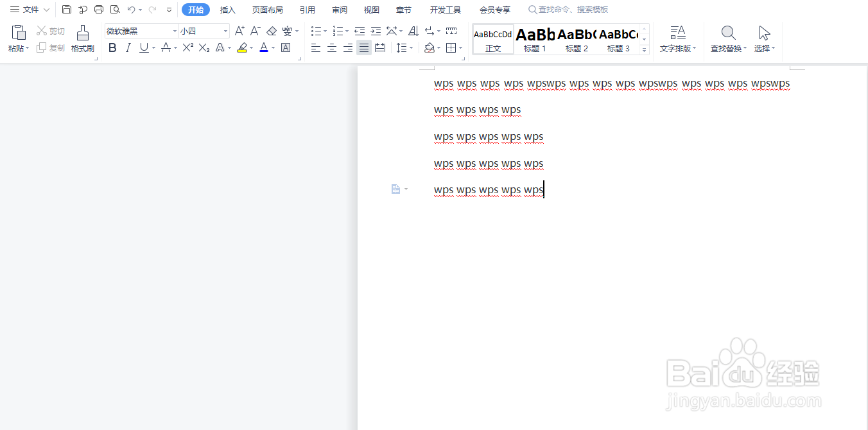Switch to the 插入 tab
The width and height of the screenshot is (868, 430).
coord(228,10)
